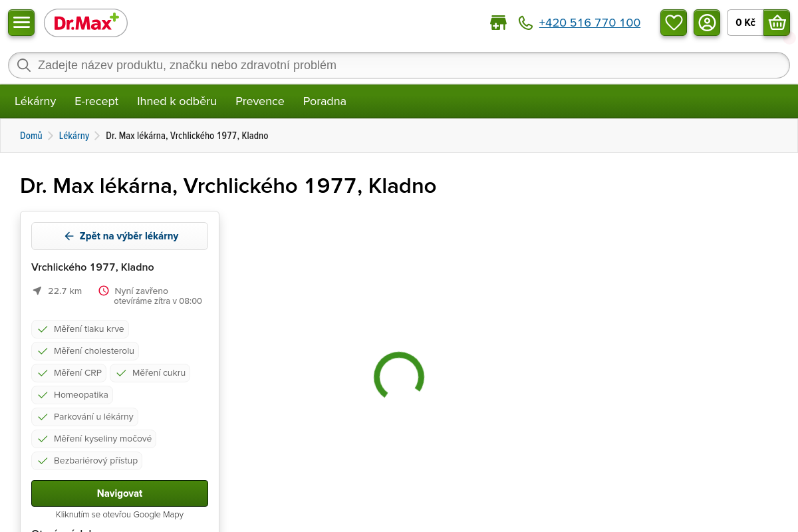Select E-recept in navigation bar
Viewport: 798px width, 532px height.
(x=96, y=101)
